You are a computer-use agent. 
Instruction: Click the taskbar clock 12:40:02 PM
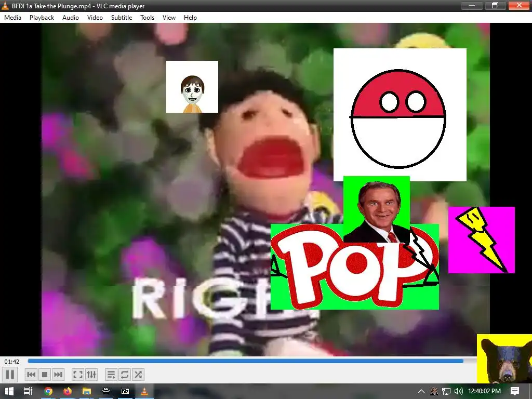click(484, 391)
